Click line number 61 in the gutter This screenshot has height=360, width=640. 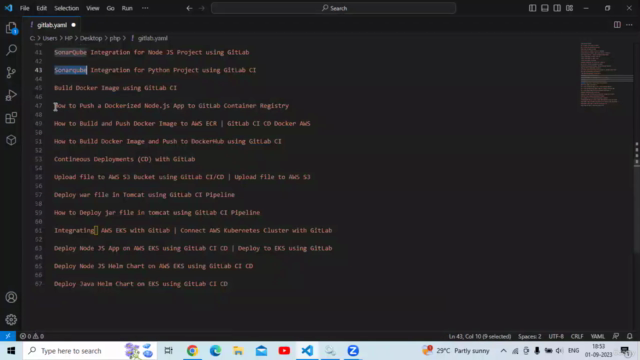(x=38, y=230)
